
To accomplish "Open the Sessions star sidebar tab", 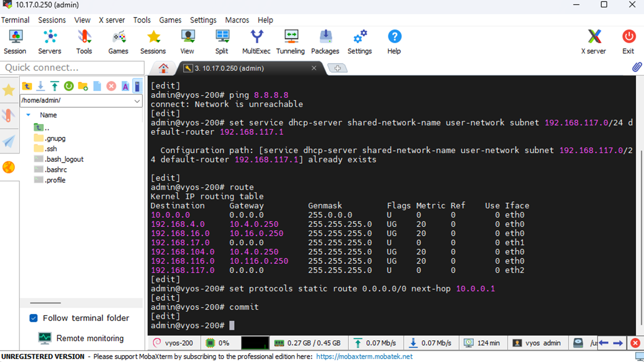I will click(9, 90).
